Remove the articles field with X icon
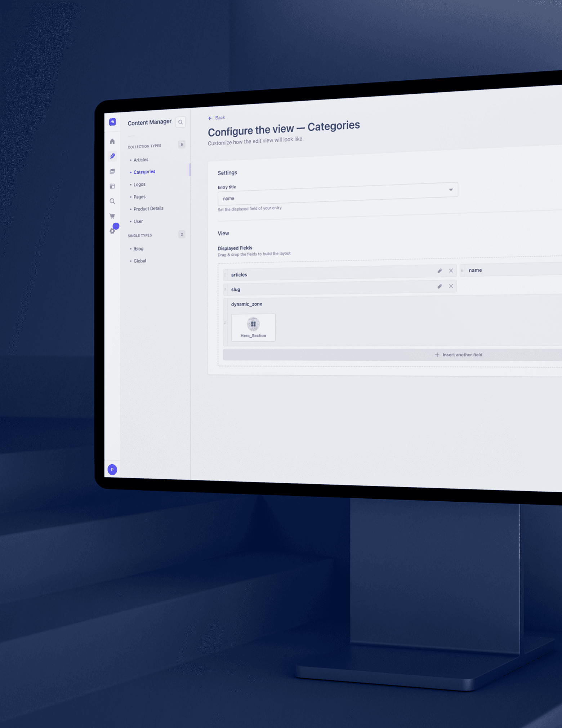Image resolution: width=562 pixels, height=728 pixels. 451,271
